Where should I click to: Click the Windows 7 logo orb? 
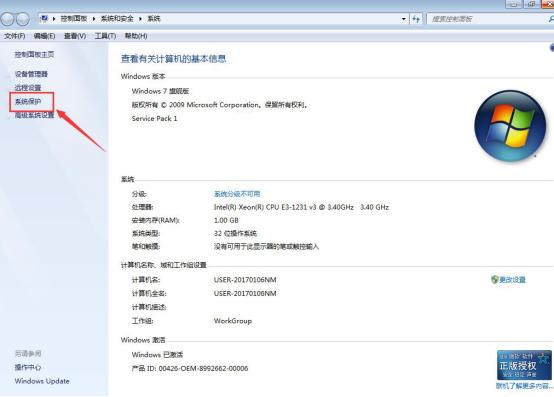[x=510, y=126]
